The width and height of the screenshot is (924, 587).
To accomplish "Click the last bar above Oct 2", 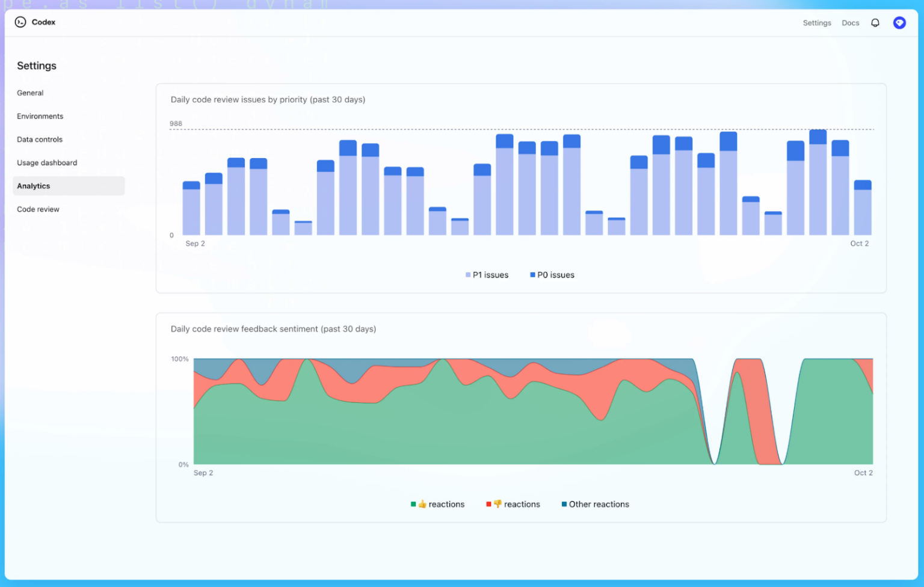I will [863, 208].
